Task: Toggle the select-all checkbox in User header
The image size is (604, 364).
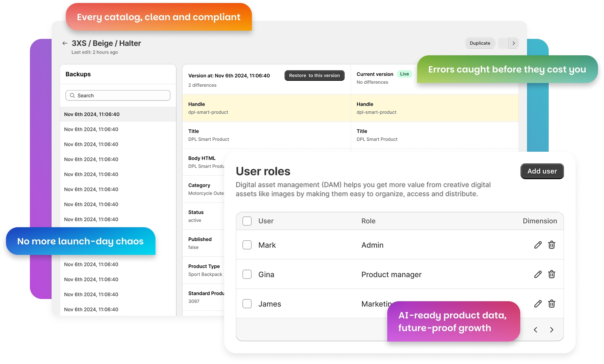Action: tap(247, 221)
